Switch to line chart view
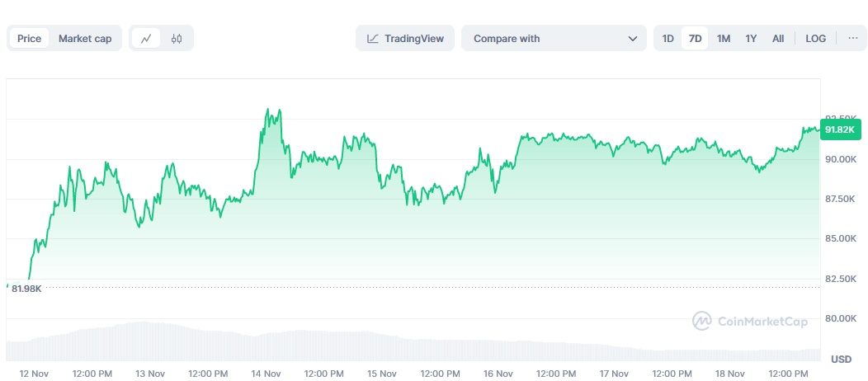The width and height of the screenshot is (868, 381). [146, 39]
